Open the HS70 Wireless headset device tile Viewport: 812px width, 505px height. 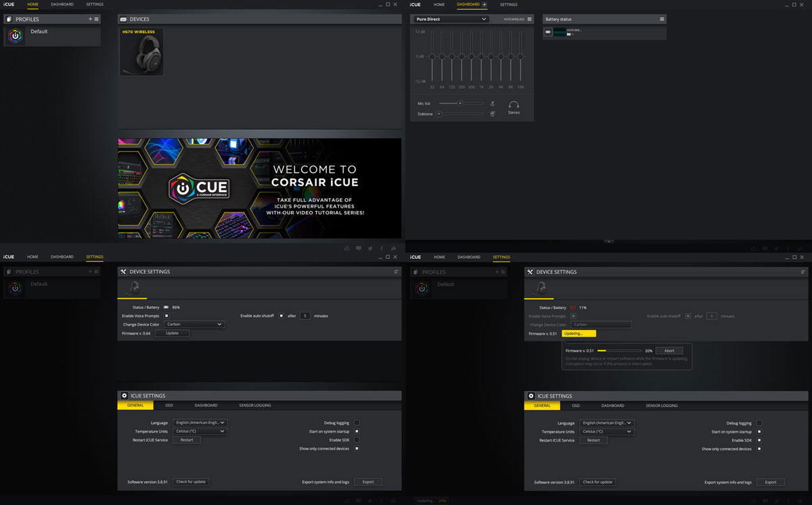pyautogui.click(x=141, y=52)
